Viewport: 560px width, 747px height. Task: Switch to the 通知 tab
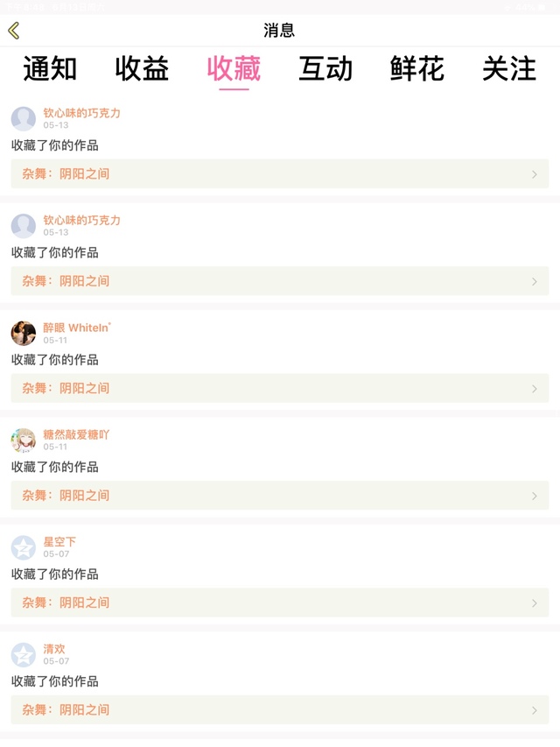point(50,69)
